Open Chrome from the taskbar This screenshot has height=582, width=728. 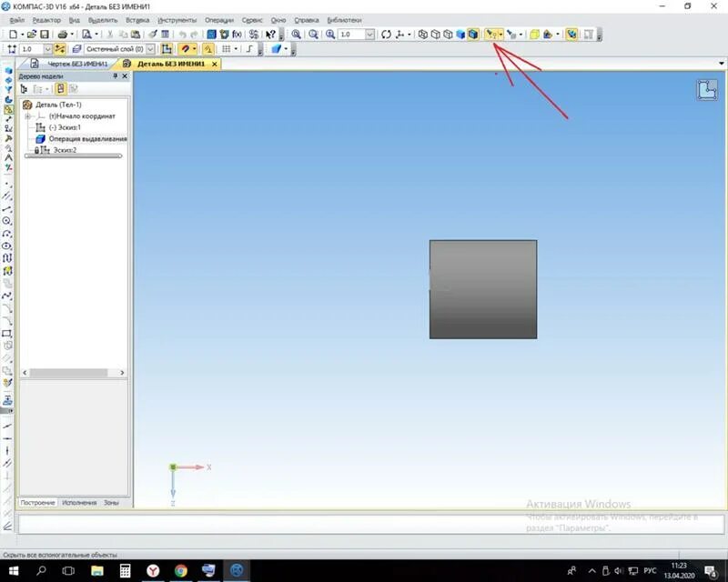pos(180,570)
